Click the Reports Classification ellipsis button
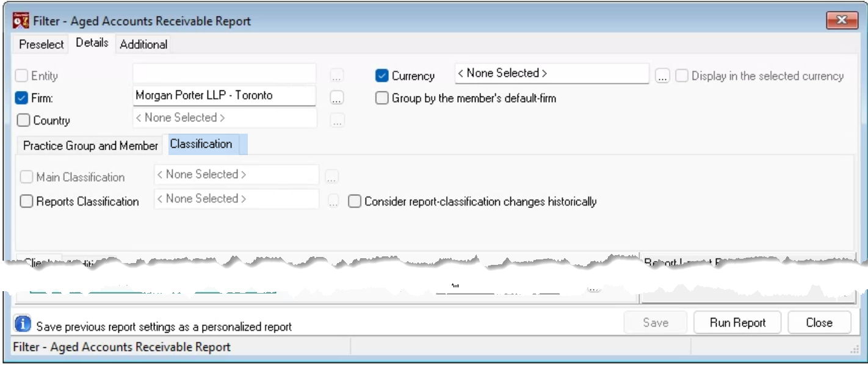 333,201
